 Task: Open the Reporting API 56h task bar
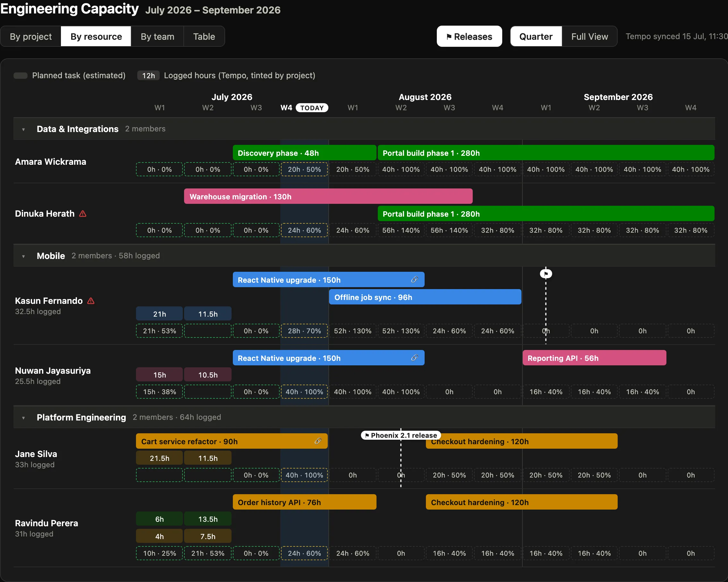click(594, 358)
